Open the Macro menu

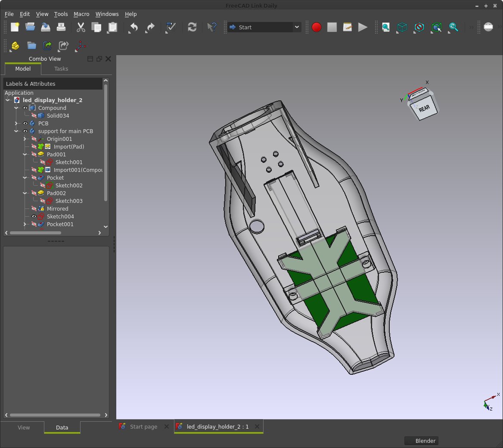tap(81, 14)
